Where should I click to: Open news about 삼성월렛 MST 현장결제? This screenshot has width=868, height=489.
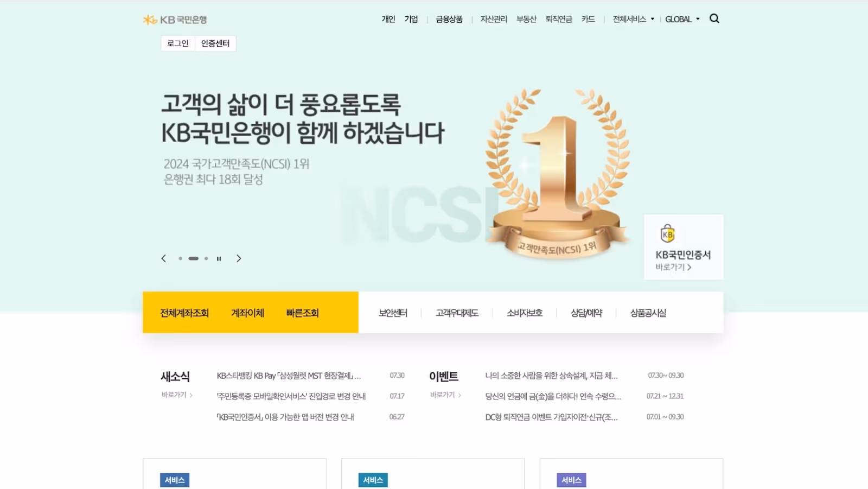click(x=289, y=376)
